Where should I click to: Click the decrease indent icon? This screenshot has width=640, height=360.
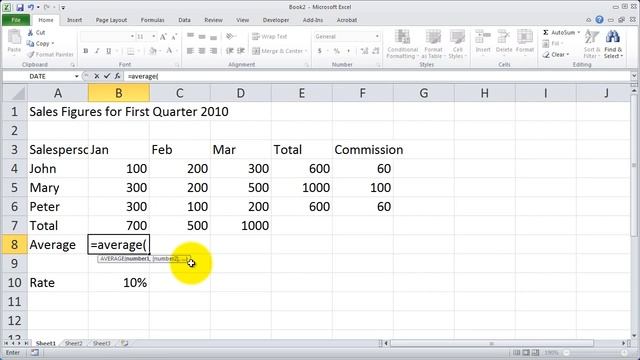[x=230, y=51]
